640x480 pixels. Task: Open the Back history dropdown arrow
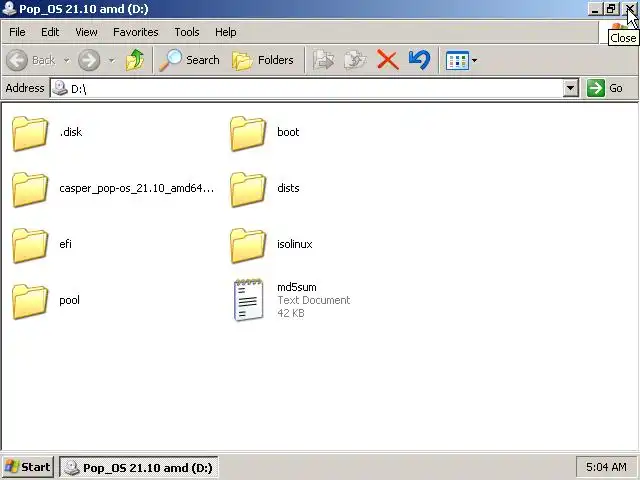(66, 60)
